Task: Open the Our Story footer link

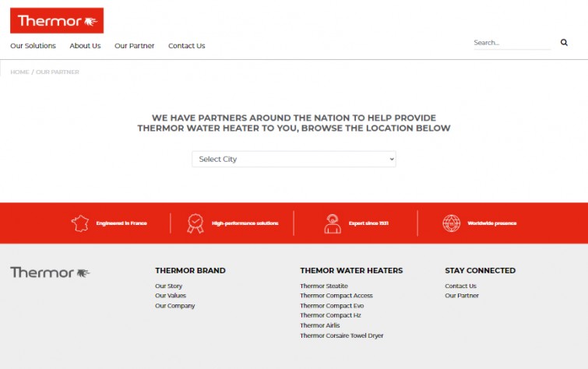Action: pos(169,286)
